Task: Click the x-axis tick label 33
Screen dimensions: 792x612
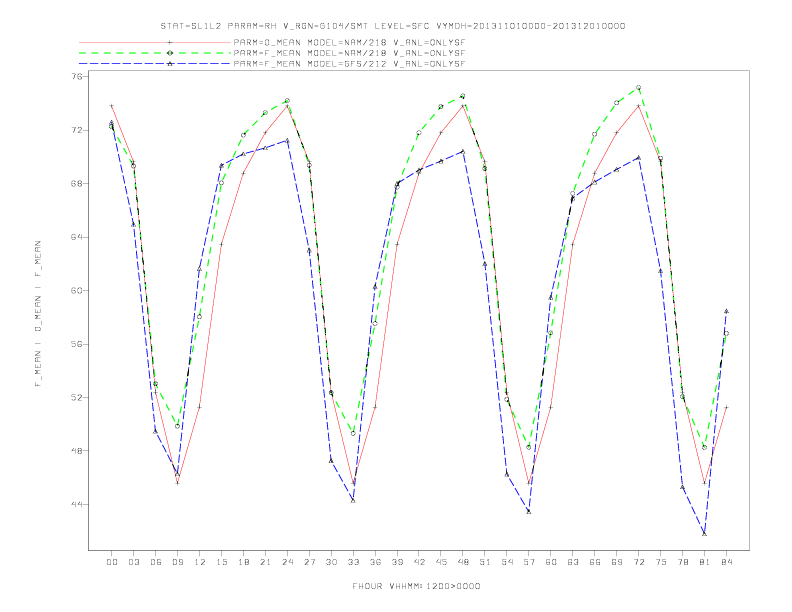Action: tap(353, 562)
